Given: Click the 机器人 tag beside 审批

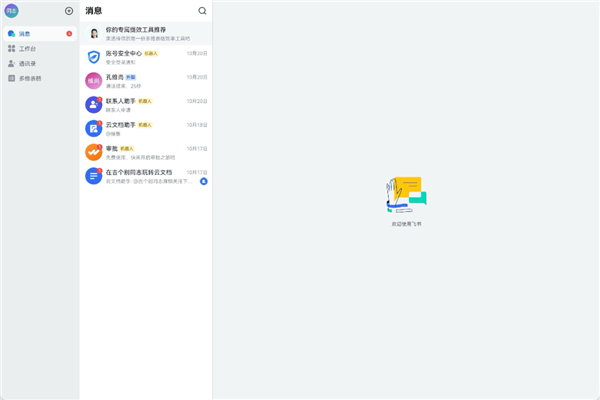Looking at the screenshot, I should (127, 149).
